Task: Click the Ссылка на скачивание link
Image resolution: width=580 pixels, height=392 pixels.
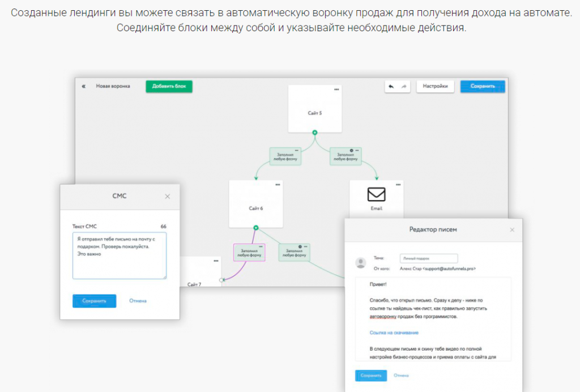Action: tap(394, 333)
